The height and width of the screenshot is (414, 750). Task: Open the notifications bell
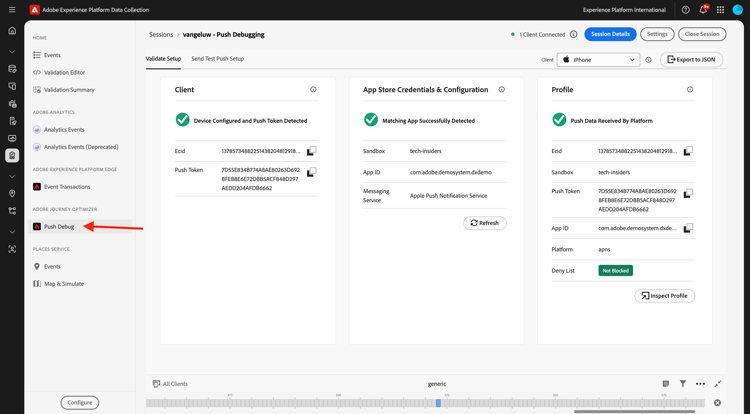tap(703, 10)
